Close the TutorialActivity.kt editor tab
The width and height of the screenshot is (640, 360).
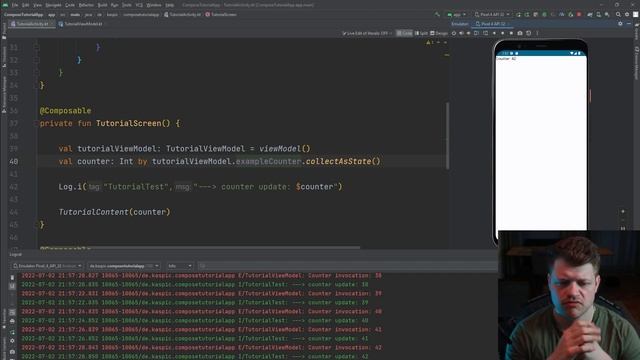tap(53, 24)
